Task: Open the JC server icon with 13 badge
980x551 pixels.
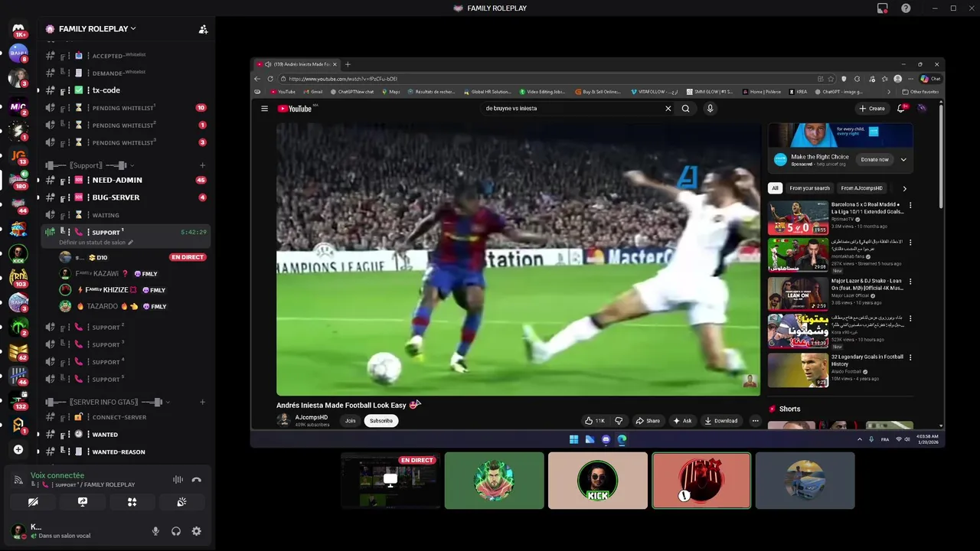Action: coord(18,156)
